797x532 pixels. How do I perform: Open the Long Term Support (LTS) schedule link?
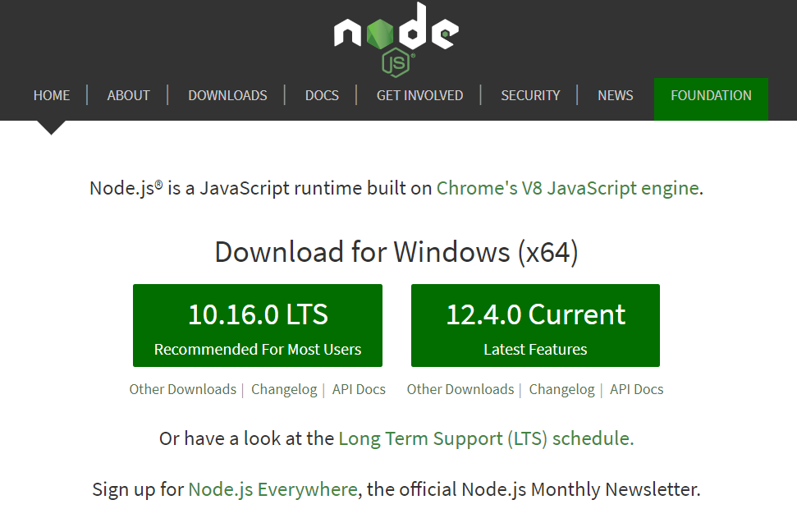[x=486, y=438]
